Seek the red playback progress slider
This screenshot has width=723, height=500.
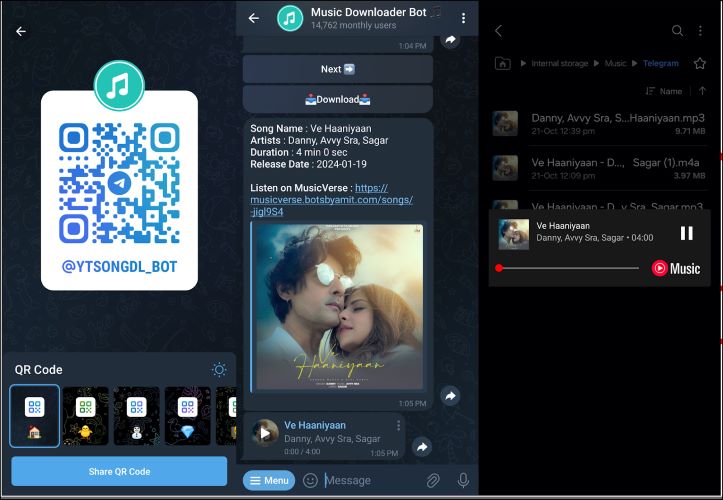click(498, 268)
